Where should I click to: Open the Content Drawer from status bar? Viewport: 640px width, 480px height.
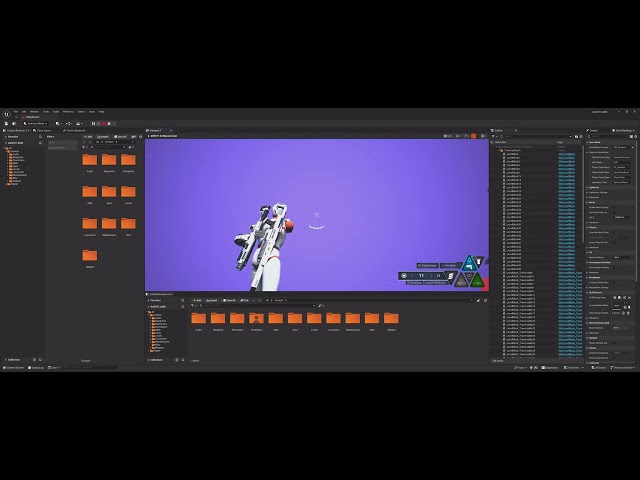click(x=14, y=367)
